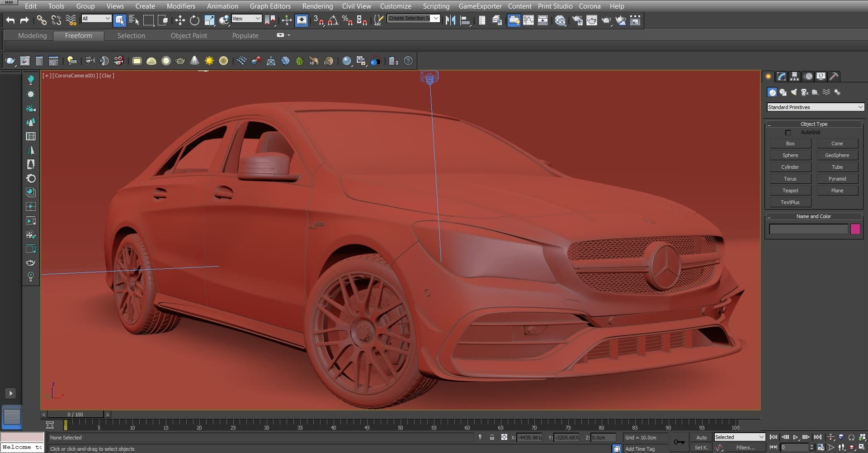Show the Lights creation category
This screenshot has height=453, width=868.
pyautogui.click(x=794, y=92)
